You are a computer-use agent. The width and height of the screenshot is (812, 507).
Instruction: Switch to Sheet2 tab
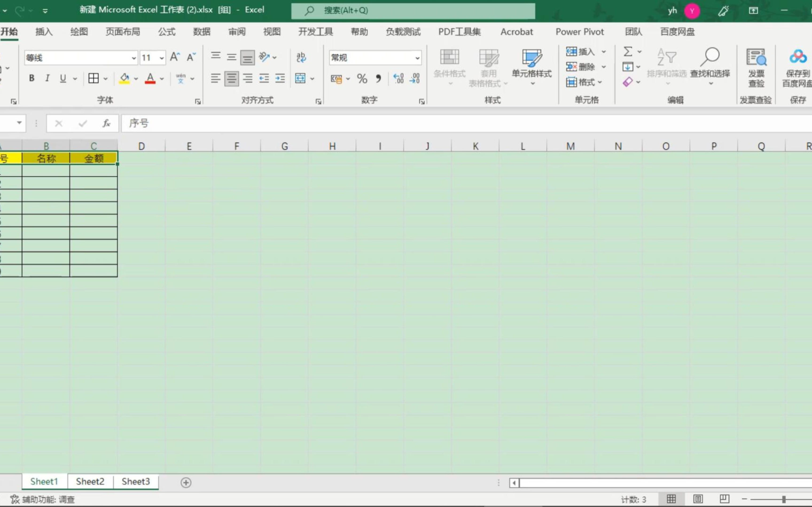[90, 481]
